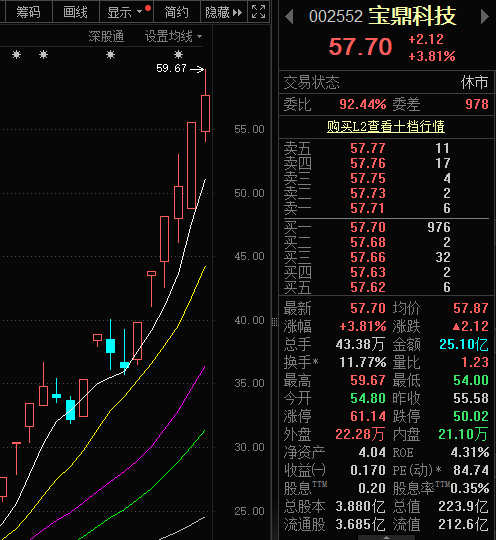Image resolution: width=496 pixels, height=540 pixels.
Task: Click the 59.67 high label on chart
Action: [171, 68]
